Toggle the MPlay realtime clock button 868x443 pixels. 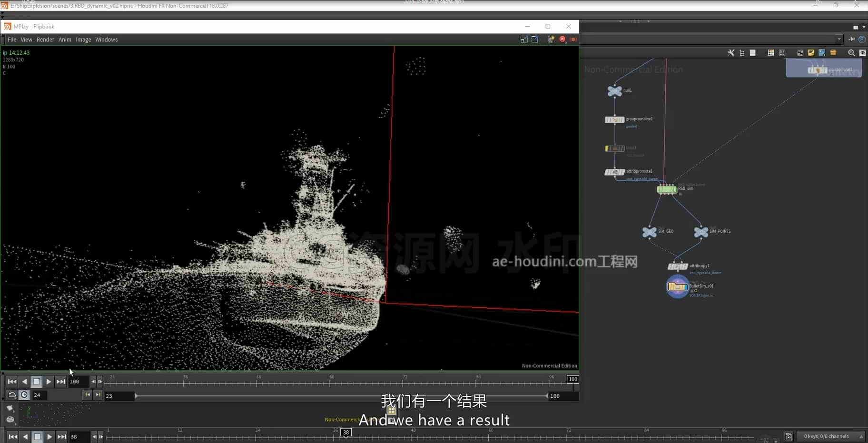24,395
